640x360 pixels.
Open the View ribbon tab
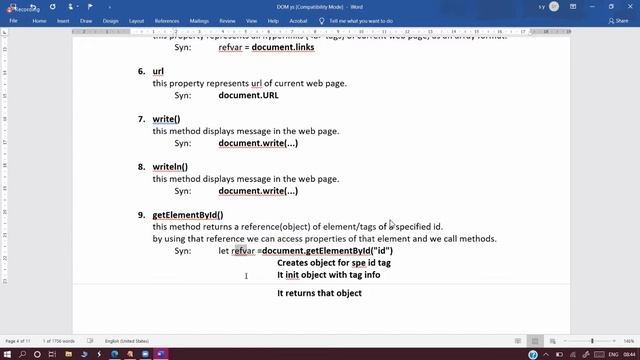(x=251, y=21)
